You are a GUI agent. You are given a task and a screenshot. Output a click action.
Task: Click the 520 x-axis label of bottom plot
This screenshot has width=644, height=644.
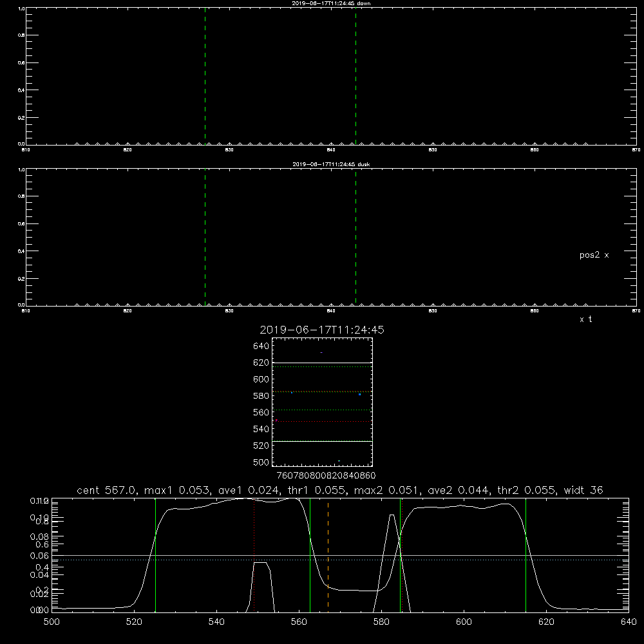click(x=134, y=622)
